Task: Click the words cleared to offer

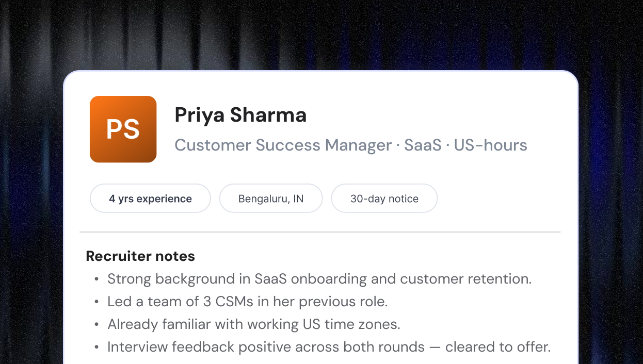Action: [x=498, y=347]
